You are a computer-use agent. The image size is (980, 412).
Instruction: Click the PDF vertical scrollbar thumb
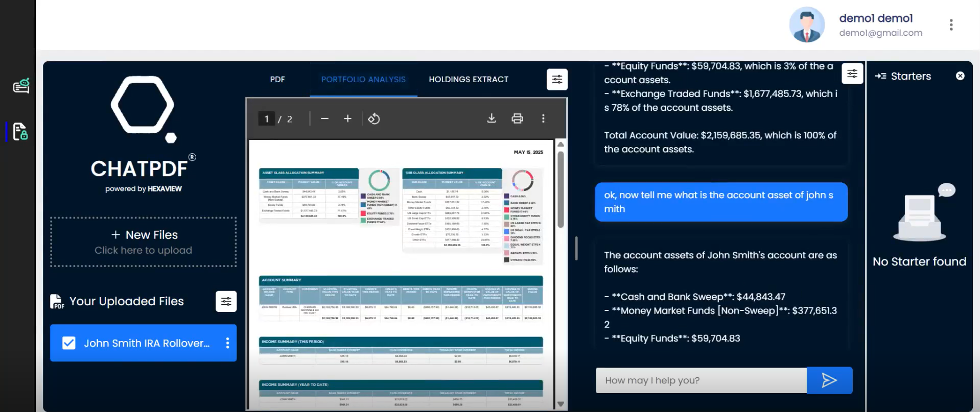(x=561, y=189)
